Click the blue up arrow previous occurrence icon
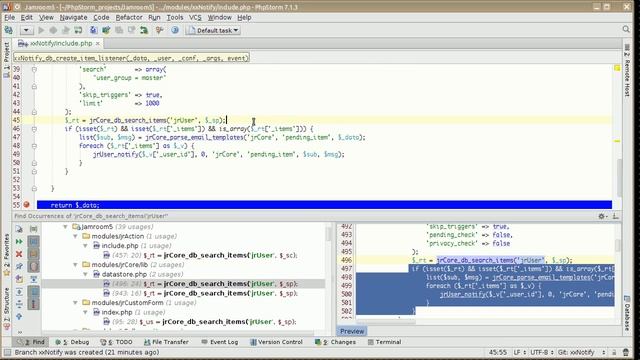Viewport: 640px width, 360px height. tap(19, 316)
